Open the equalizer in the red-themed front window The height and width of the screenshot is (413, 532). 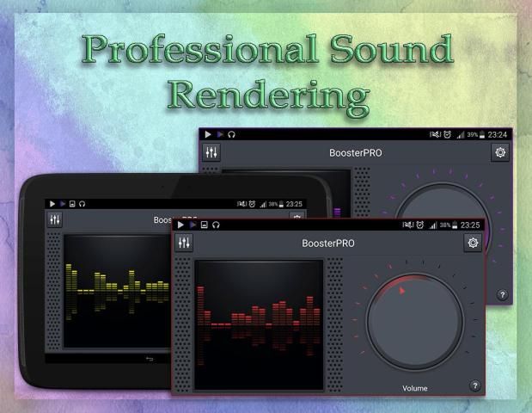point(184,243)
